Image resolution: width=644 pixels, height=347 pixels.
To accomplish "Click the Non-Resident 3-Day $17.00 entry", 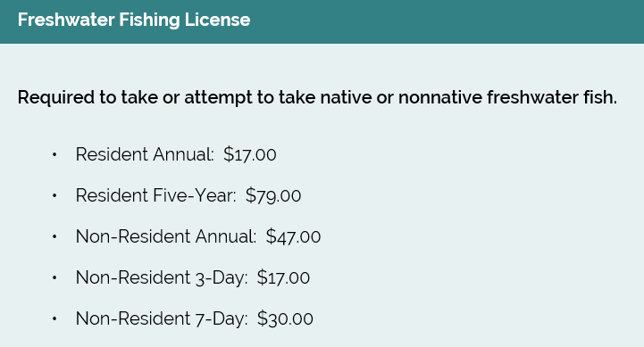I will 193,277.
